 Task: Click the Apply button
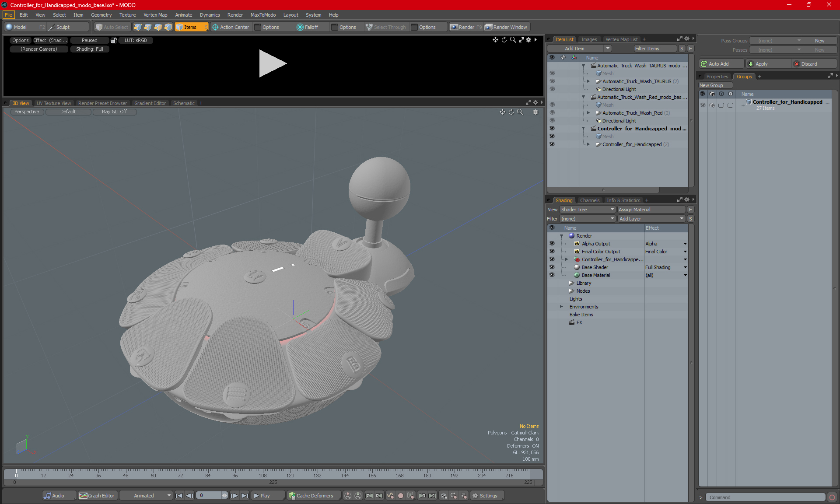[x=769, y=64]
